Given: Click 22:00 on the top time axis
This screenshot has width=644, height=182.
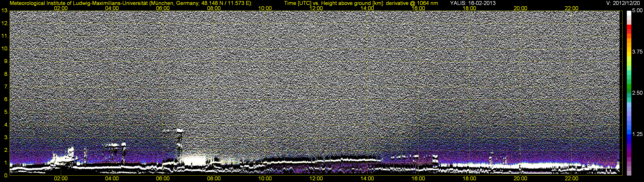Looking at the screenshot, I should [x=571, y=8].
